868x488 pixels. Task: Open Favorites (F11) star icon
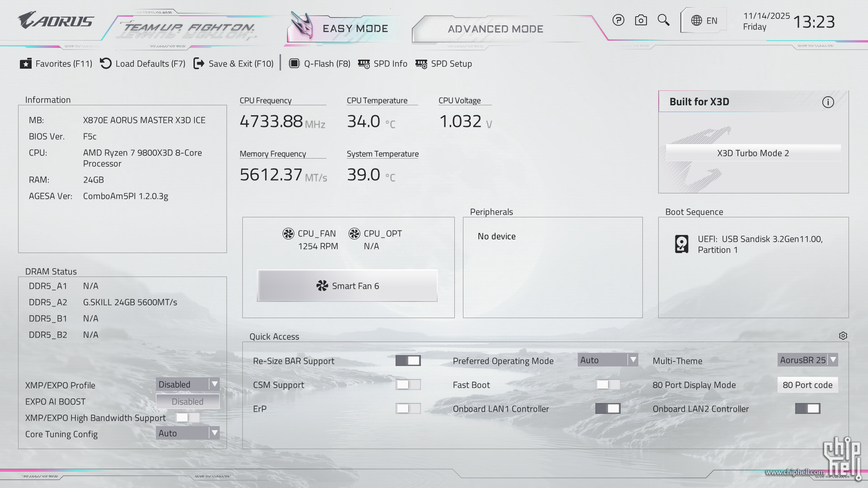pos(26,64)
